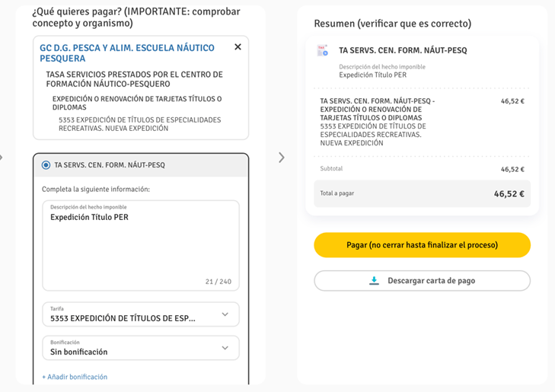Click the '+ Añadir bonificación' link

75,377
